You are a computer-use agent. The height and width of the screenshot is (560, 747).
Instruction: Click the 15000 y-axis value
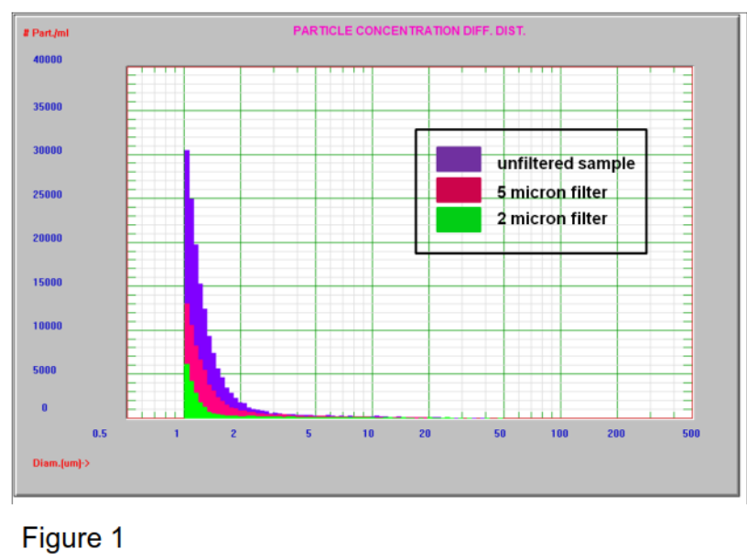[48, 283]
